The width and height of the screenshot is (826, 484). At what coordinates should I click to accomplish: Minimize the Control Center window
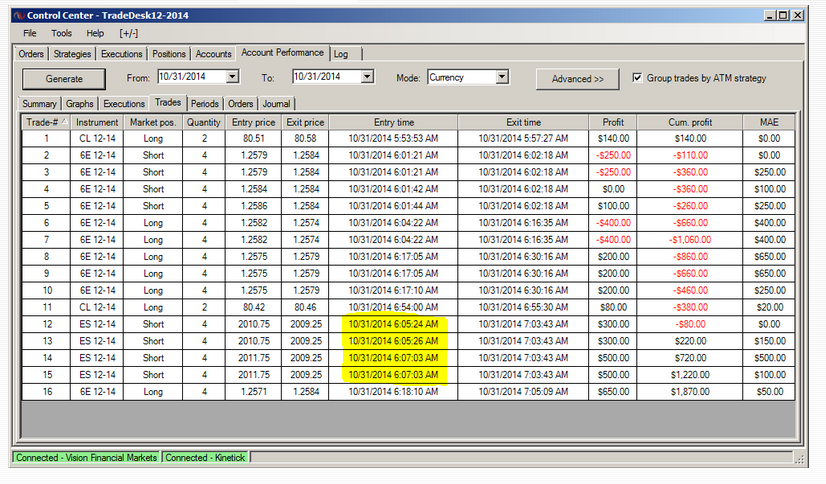tap(770, 15)
